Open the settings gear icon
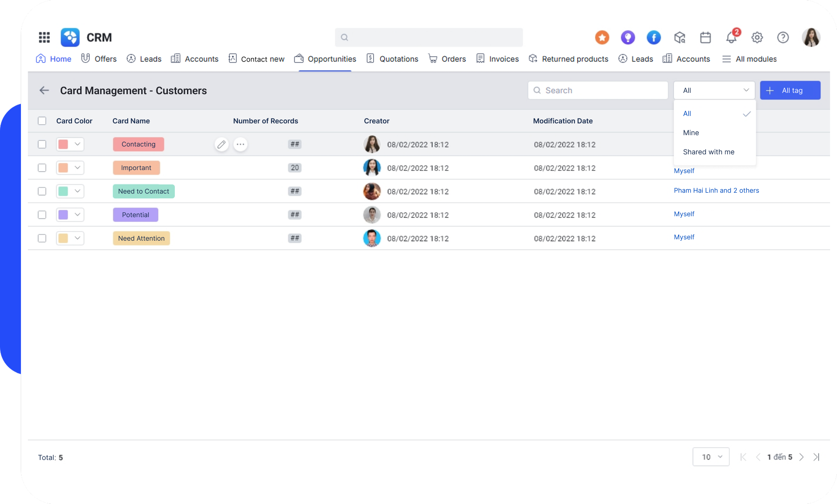The image size is (837, 504). coord(757,37)
